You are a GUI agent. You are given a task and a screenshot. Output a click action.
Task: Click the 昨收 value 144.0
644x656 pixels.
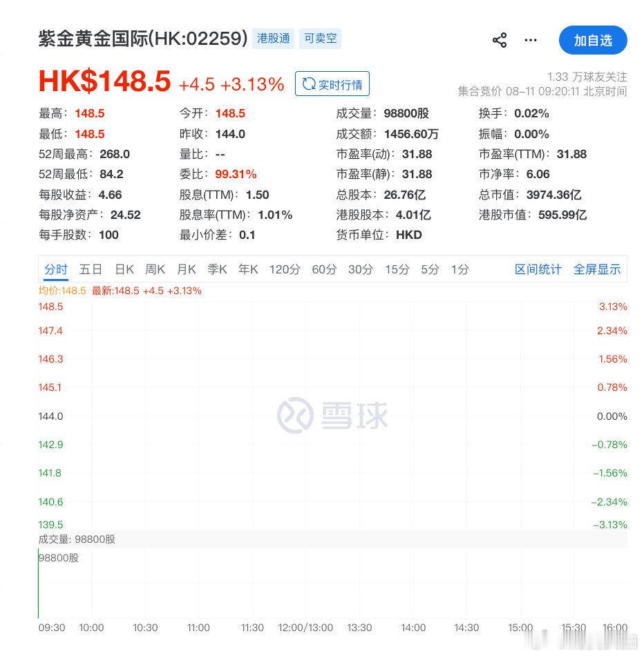pyautogui.click(x=230, y=134)
